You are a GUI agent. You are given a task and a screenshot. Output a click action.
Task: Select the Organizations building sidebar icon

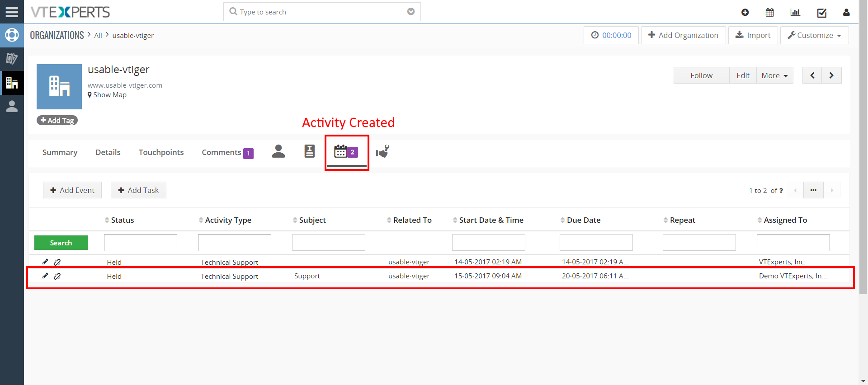click(12, 83)
